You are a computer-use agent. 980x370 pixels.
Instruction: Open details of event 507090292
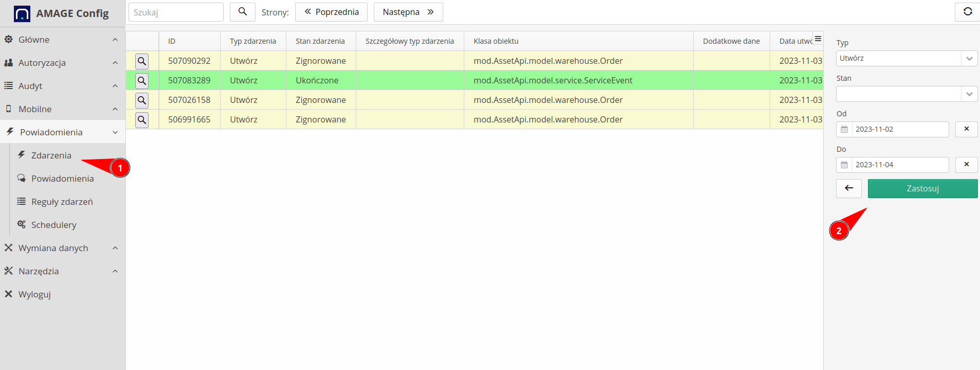(142, 61)
